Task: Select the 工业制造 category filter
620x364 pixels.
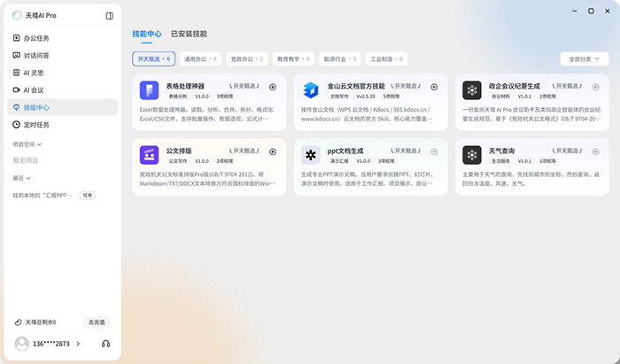Action: [386, 58]
